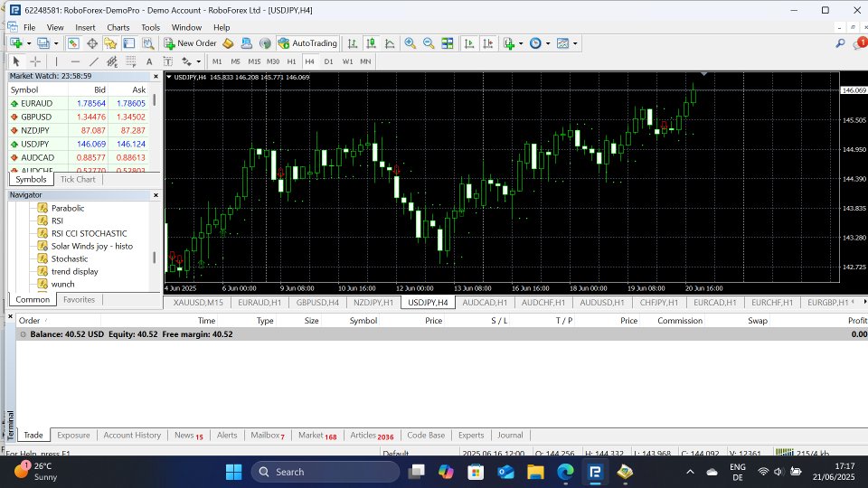
Task: Select the Draw Trendline tool
Action: [93, 61]
